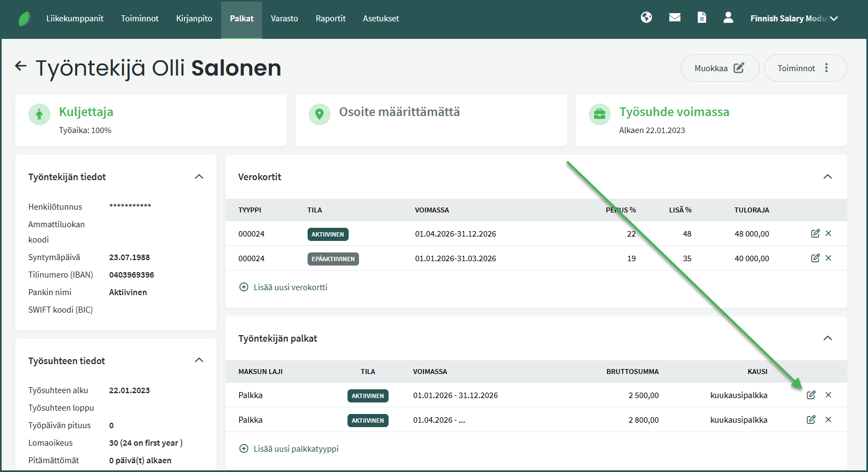Open the Toiminnot actions button
Image resolution: width=868 pixels, height=472 pixels.
[805, 68]
